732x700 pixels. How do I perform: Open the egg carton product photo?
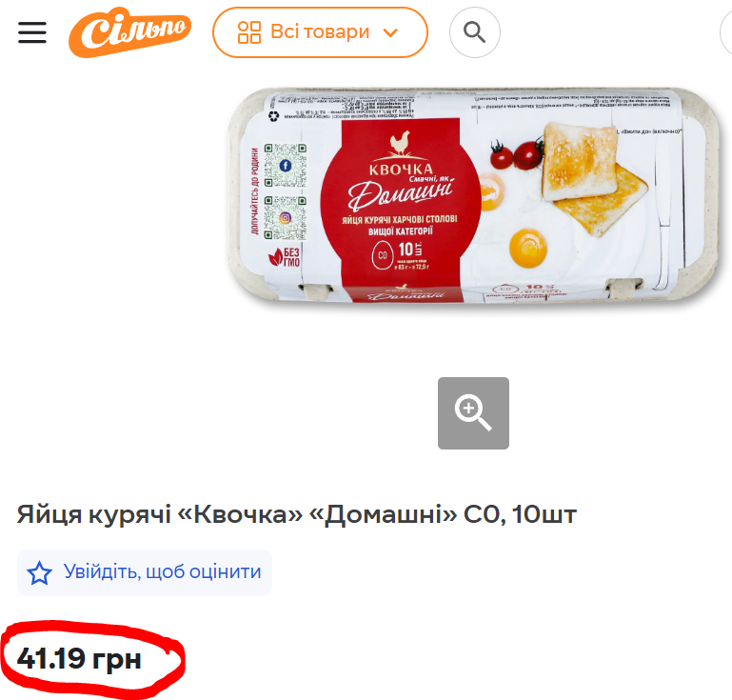click(474, 195)
